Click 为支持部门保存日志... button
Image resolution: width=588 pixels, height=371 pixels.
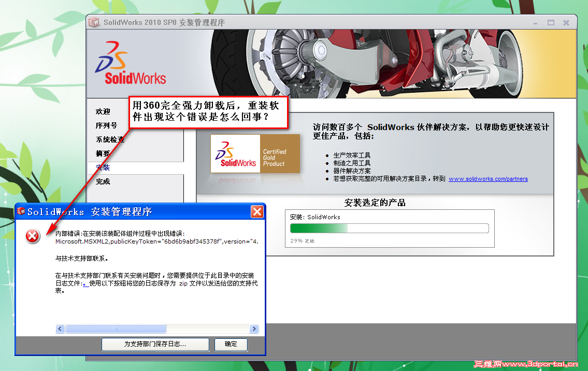point(155,345)
